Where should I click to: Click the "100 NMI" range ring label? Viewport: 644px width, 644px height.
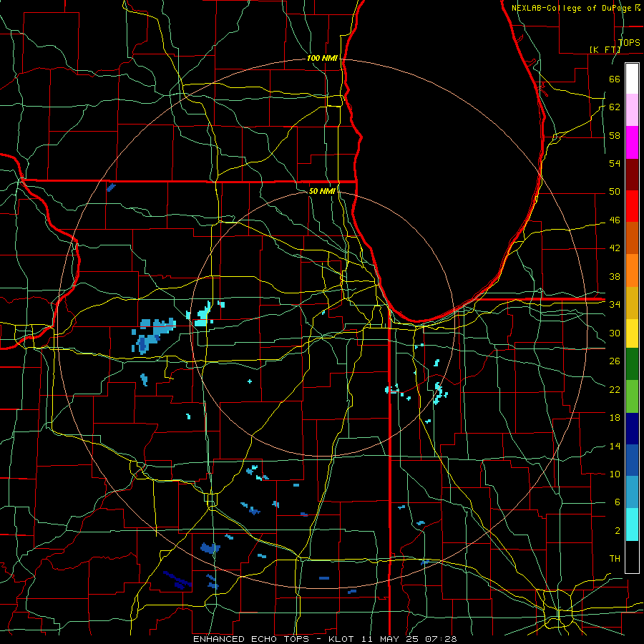click(x=322, y=59)
